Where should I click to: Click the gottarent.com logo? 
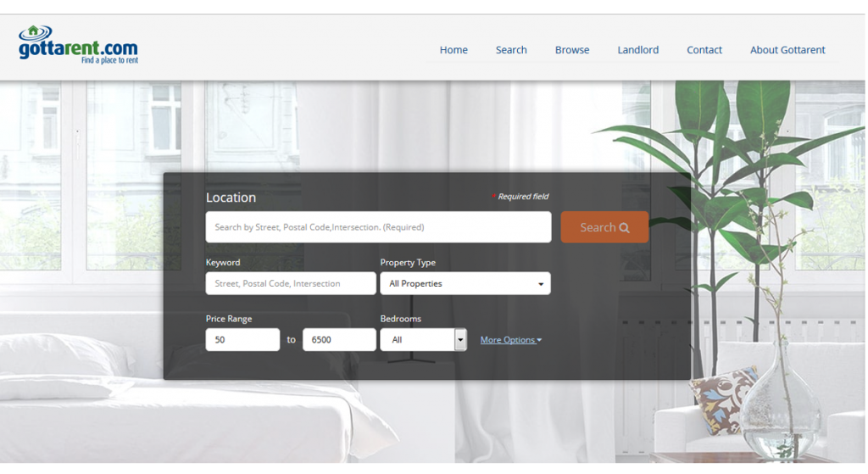pyautogui.click(x=78, y=45)
